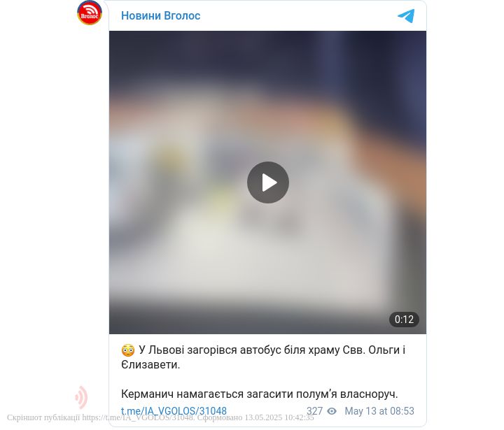Click the blank header area beside the channel name
This screenshot has height=430, width=504.
click(x=297, y=15)
